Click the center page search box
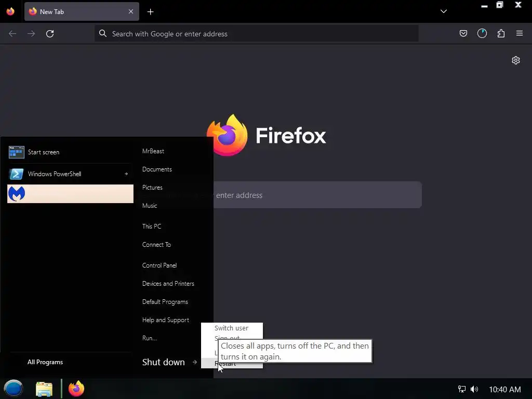The width and height of the screenshot is (532, 399). point(317,195)
